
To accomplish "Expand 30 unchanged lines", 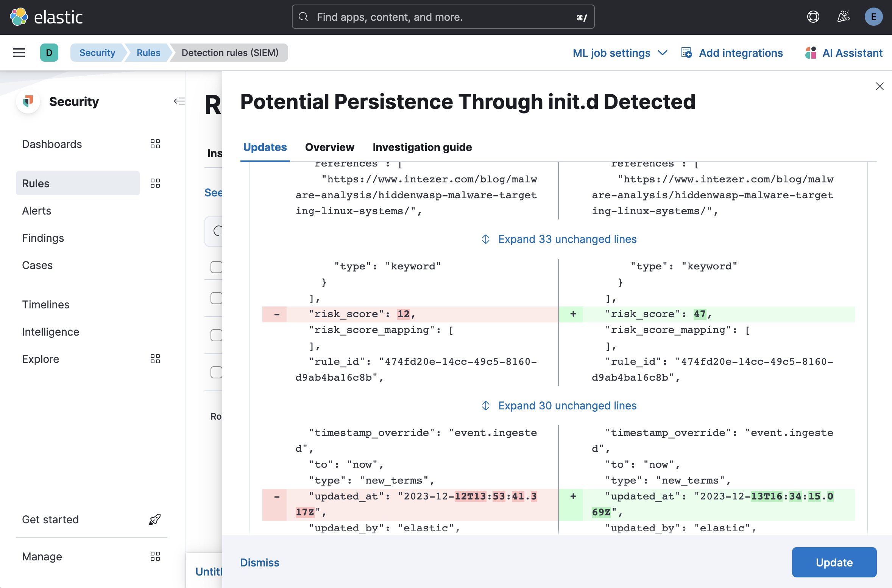I will pyautogui.click(x=567, y=406).
